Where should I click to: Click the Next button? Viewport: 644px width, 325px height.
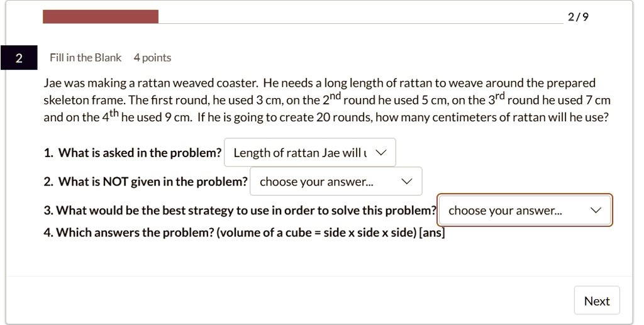click(597, 300)
